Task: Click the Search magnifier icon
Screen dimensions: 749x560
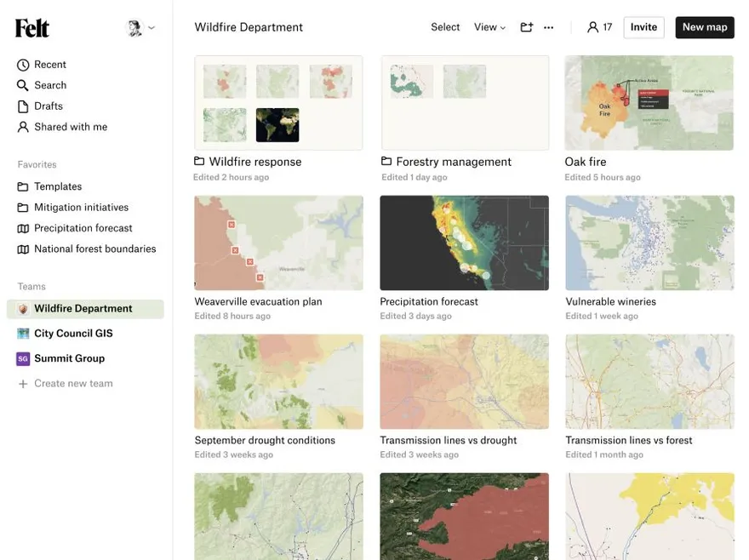Action: point(23,85)
